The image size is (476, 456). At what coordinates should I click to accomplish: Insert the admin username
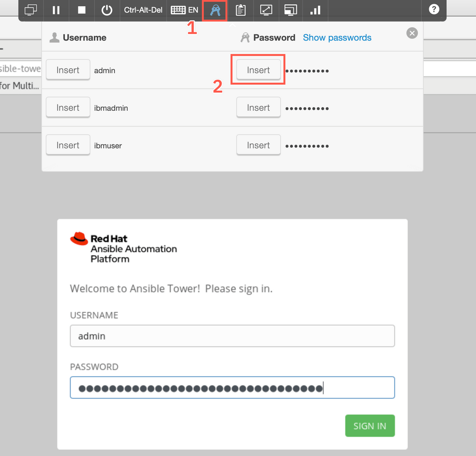point(68,70)
